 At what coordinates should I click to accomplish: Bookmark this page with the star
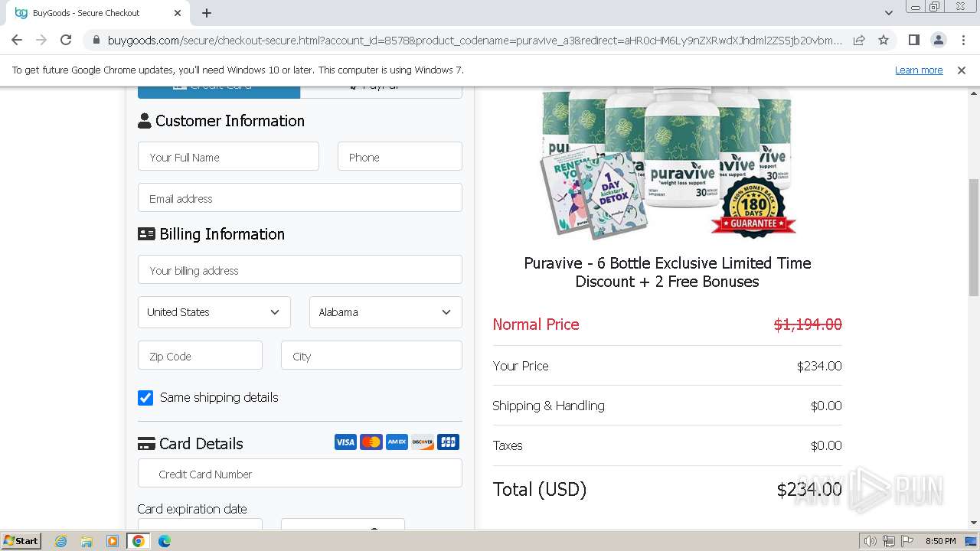[x=884, y=40]
